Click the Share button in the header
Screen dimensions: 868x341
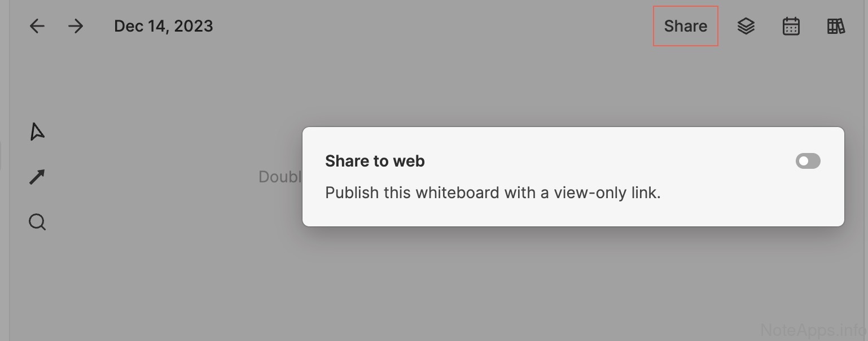coord(686,26)
